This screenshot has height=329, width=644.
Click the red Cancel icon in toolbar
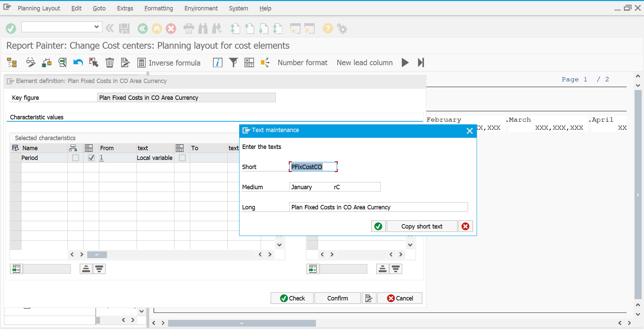tap(171, 28)
